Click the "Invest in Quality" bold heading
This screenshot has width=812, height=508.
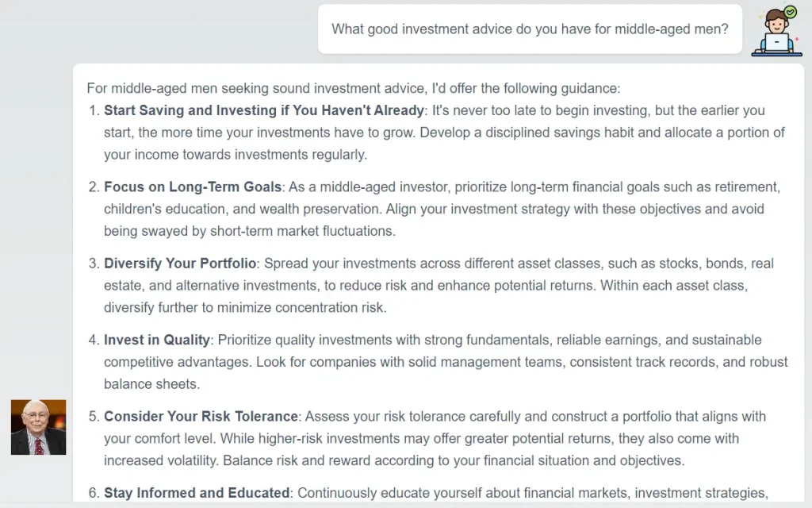click(x=157, y=340)
